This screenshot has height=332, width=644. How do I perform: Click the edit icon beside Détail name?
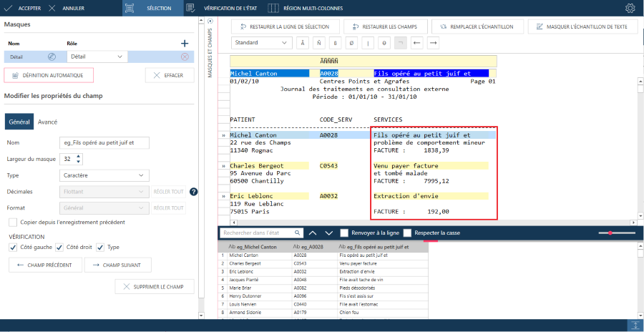[52, 57]
